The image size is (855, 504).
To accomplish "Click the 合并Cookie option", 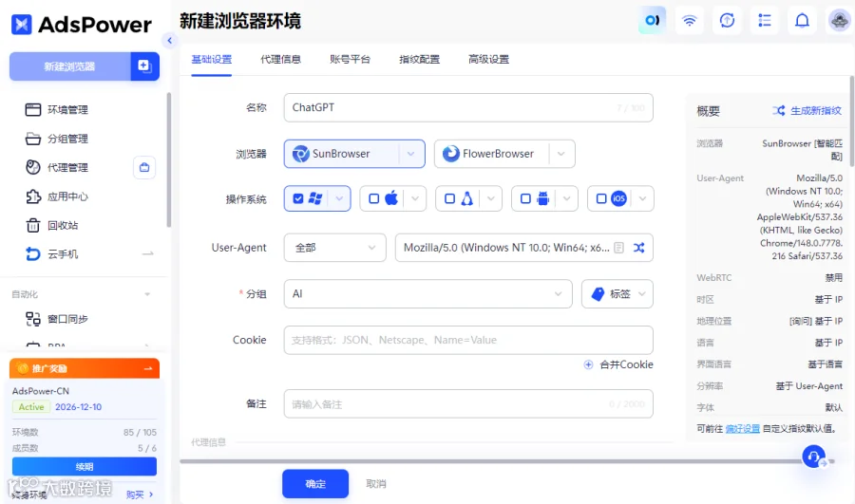I will pyautogui.click(x=626, y=365).
